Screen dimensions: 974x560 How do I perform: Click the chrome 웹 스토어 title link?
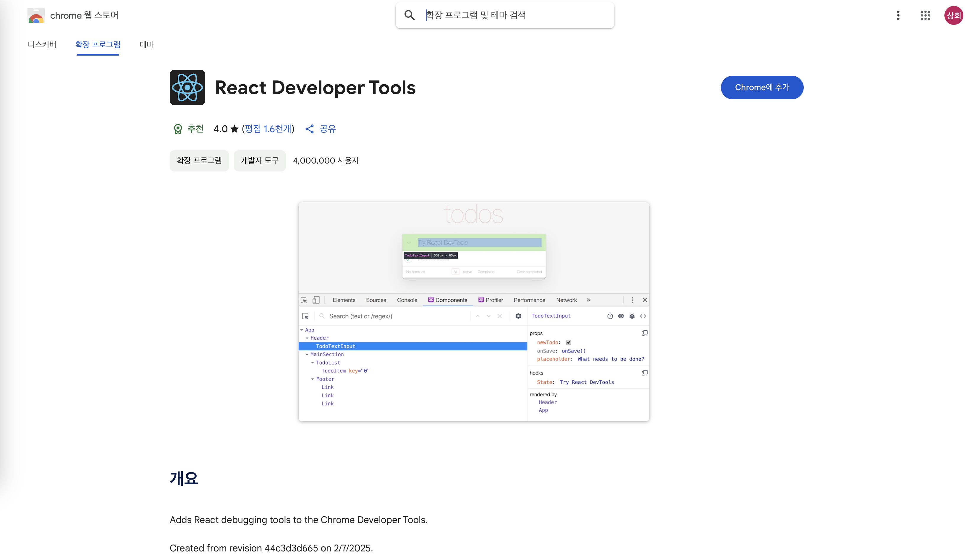pos(84,15)
